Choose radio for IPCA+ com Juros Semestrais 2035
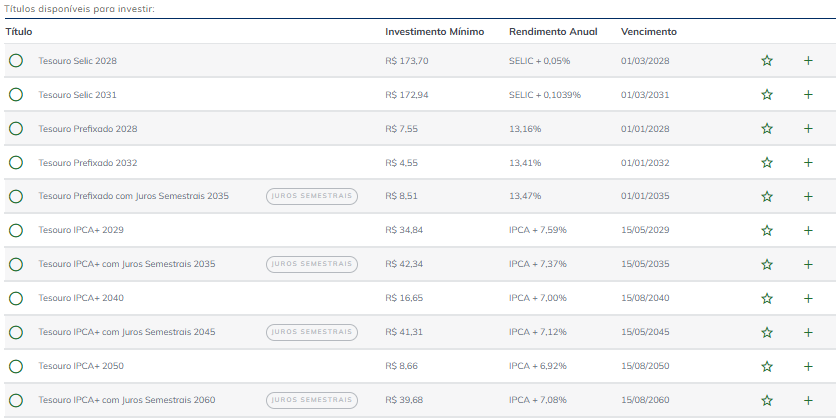 [x=16, y=264]
